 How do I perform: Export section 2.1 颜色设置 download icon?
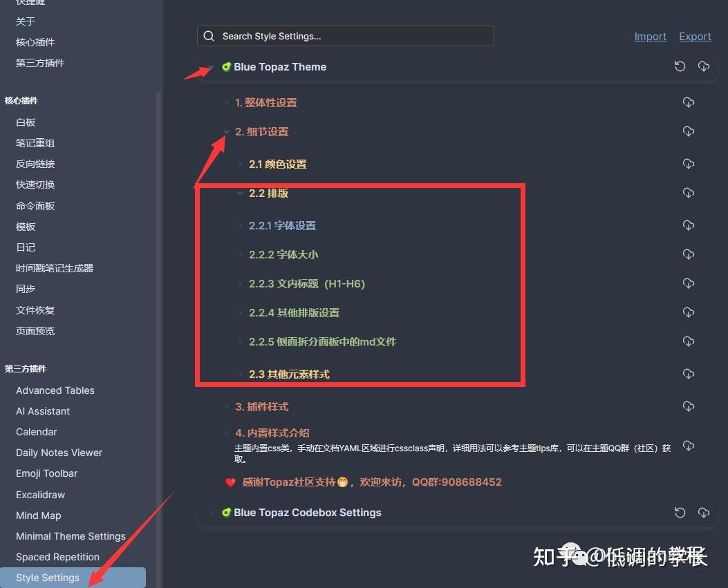tap(689, 164)
